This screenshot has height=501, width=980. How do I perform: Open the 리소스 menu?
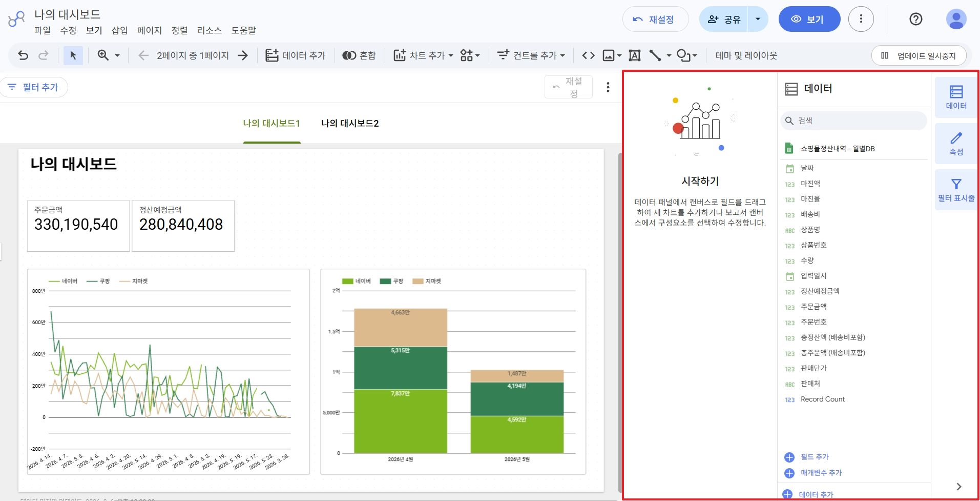(x=209, y=30)
